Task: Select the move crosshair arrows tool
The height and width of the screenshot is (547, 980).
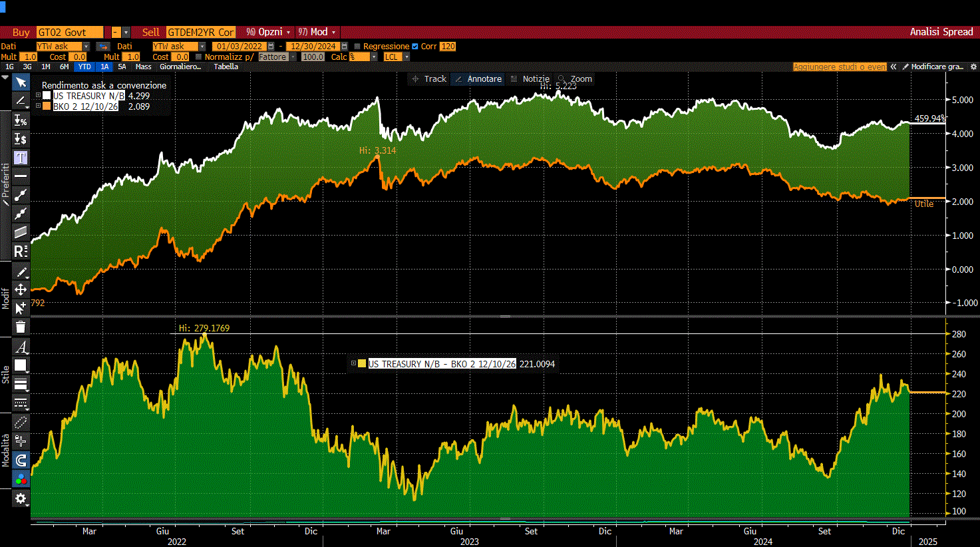Action: click(x=21, y=289)
